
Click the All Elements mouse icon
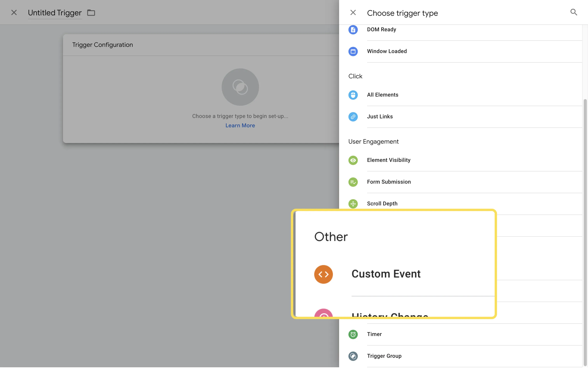pos(353,95)
